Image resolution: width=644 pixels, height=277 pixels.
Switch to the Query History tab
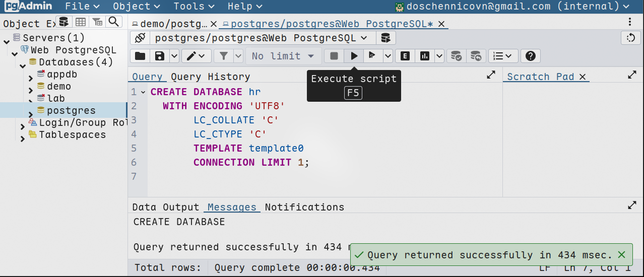tap(210, 77)
